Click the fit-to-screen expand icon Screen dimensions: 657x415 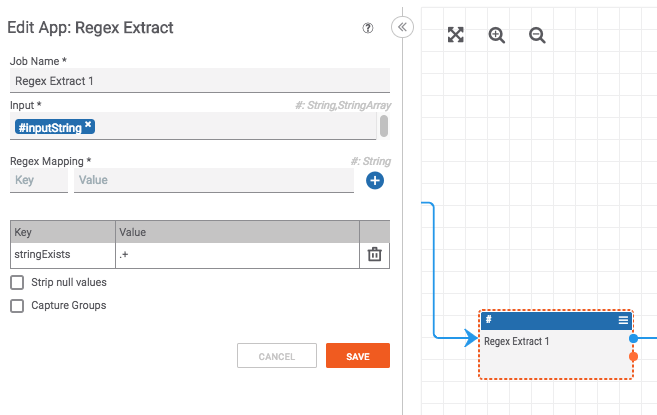tap(456, 35)
